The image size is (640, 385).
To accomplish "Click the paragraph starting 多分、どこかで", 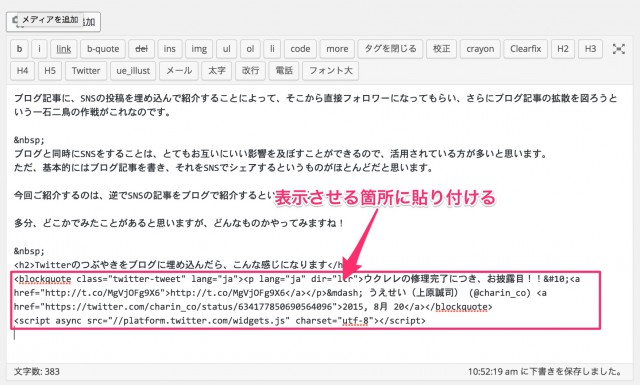I will [179, 223].
